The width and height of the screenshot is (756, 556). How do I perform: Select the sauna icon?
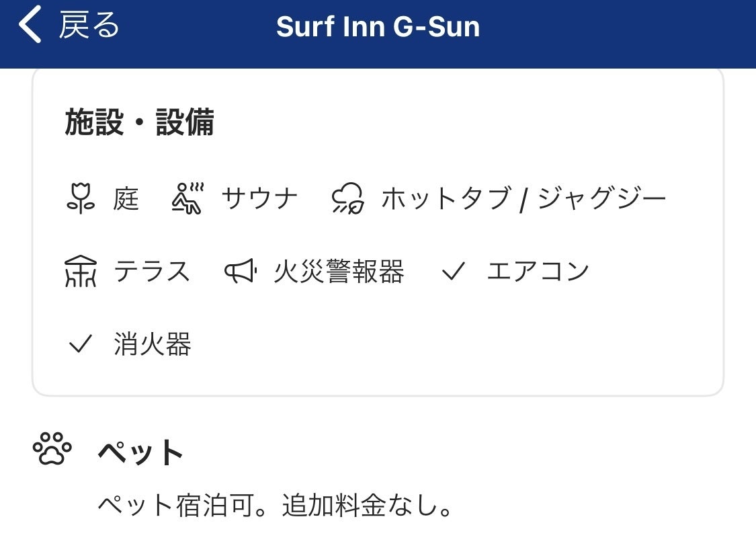click(x=187, y=199)
